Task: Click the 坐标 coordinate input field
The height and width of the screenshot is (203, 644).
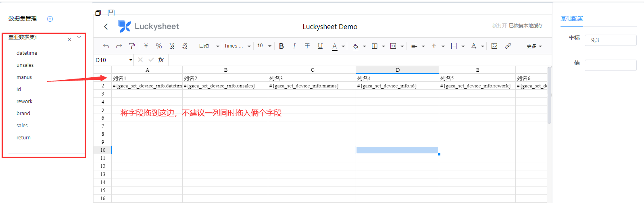Action: (x=610, y=40)
